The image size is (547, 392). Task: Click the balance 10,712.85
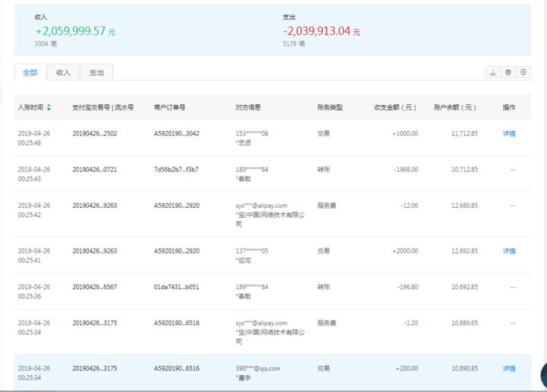[x=465, y=170]
